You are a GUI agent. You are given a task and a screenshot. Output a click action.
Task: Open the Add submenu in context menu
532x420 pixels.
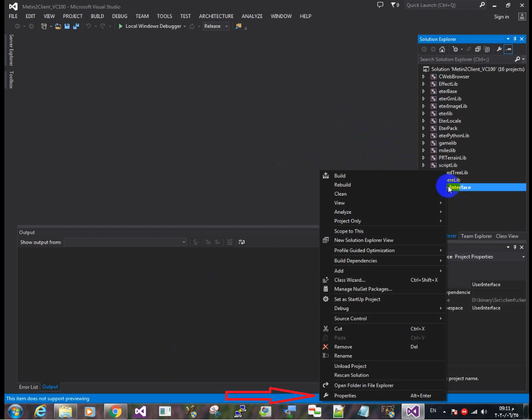click(x=382, y=271)
